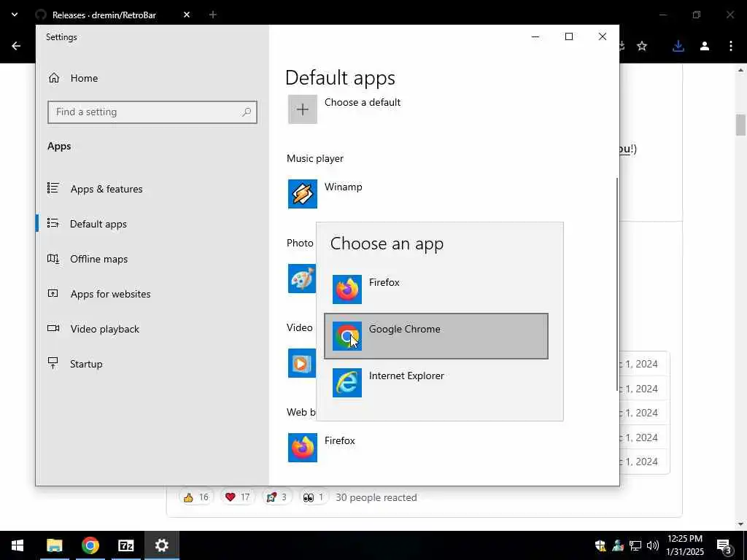Viewport: 747px width, 560px height.
Task: Click the Find a setting search box
Action: (x=152, y=112)
